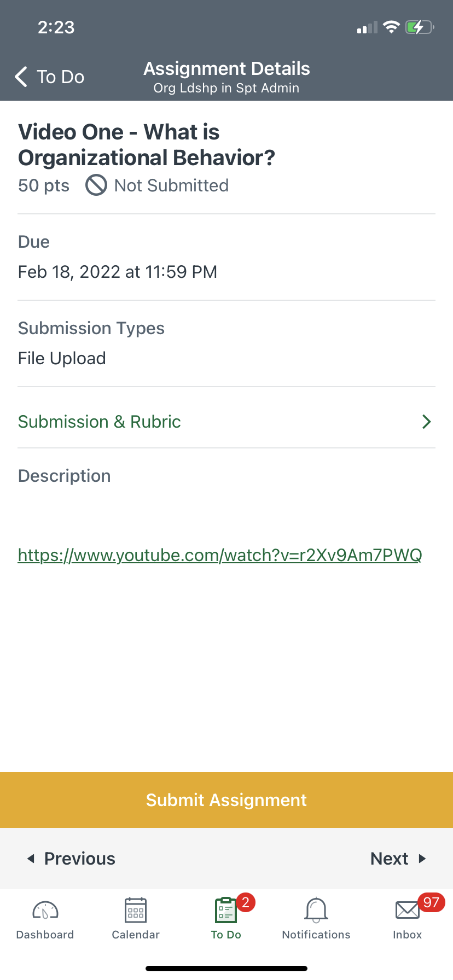The width and height of the screenshot is (453, 980).
Task: Open the Notifications bell icon
Action: click(316, 911)
